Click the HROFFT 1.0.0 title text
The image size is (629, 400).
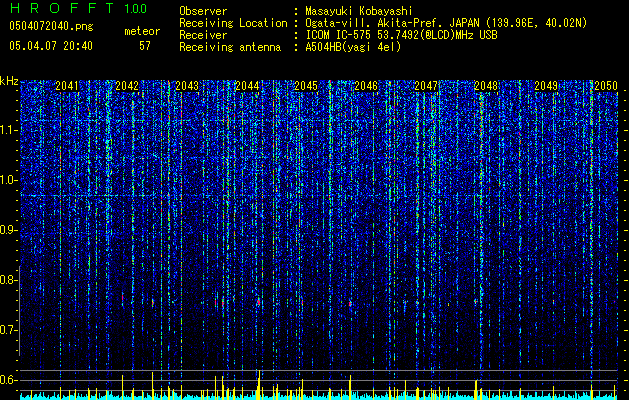(x=78, y=8)
